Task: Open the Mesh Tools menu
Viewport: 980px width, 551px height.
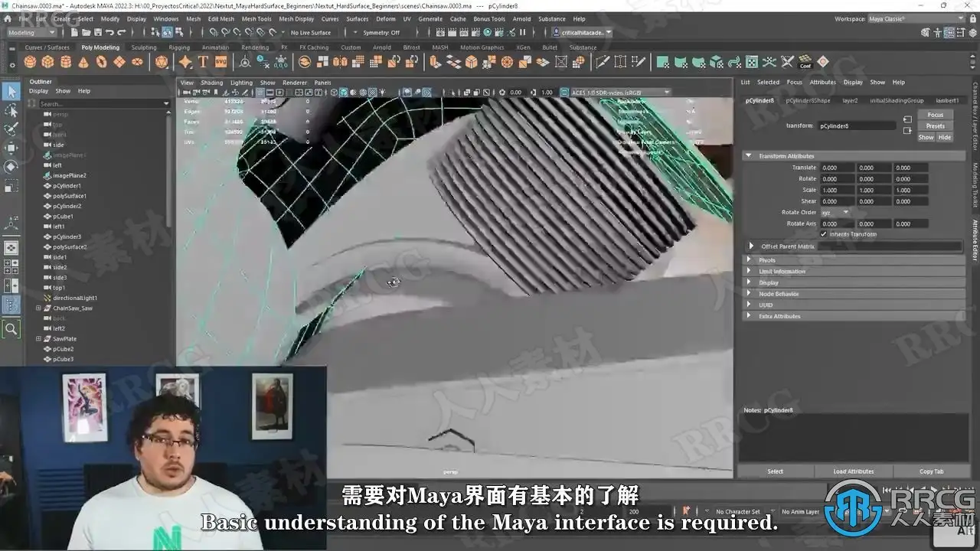Action: click(x=256, y=18)
